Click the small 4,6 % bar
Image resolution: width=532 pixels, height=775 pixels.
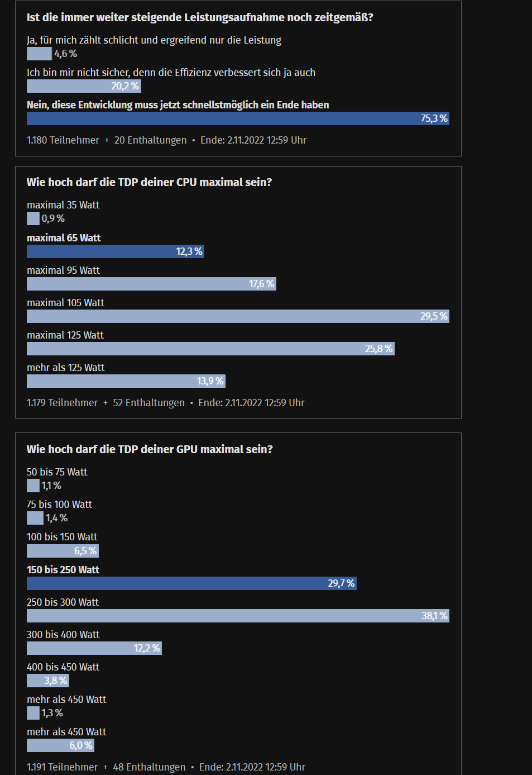pyautogui.click(x=39, y=54)
